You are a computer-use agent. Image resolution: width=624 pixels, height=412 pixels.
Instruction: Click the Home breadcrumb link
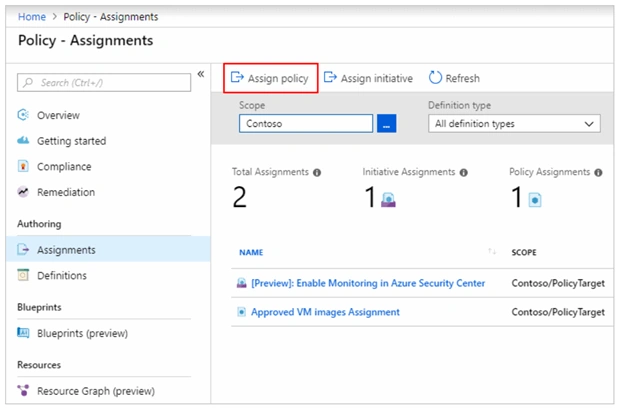coord(32,17)
